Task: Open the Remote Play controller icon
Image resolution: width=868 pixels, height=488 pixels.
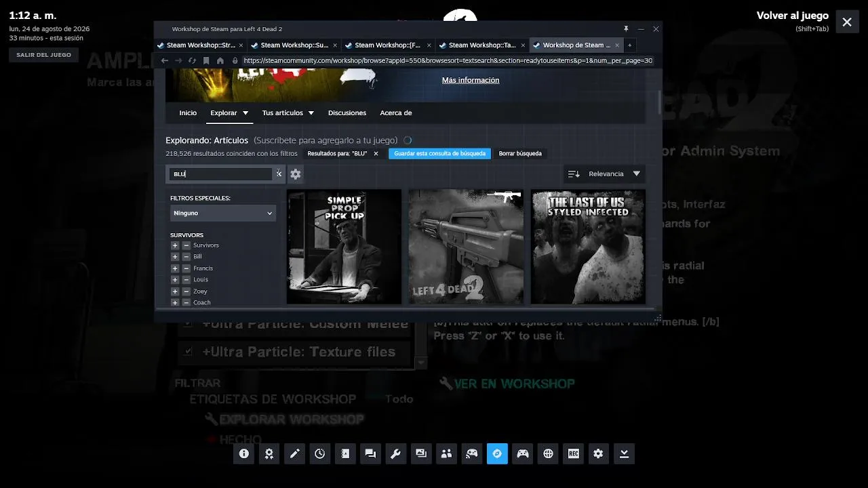Action: coord(472,453)
